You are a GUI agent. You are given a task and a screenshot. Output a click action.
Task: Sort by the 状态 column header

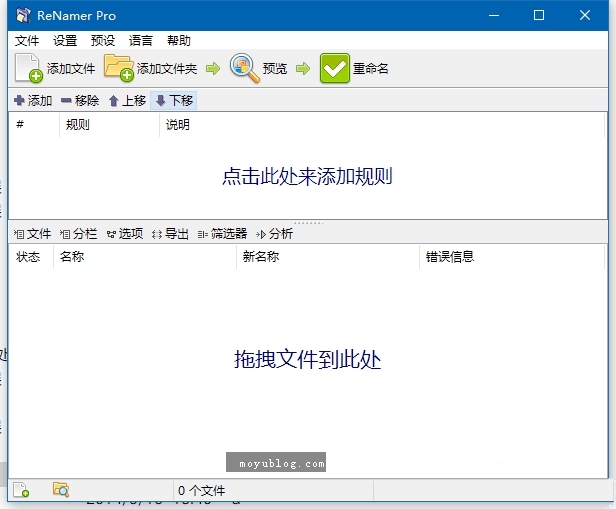pos(31,257)
